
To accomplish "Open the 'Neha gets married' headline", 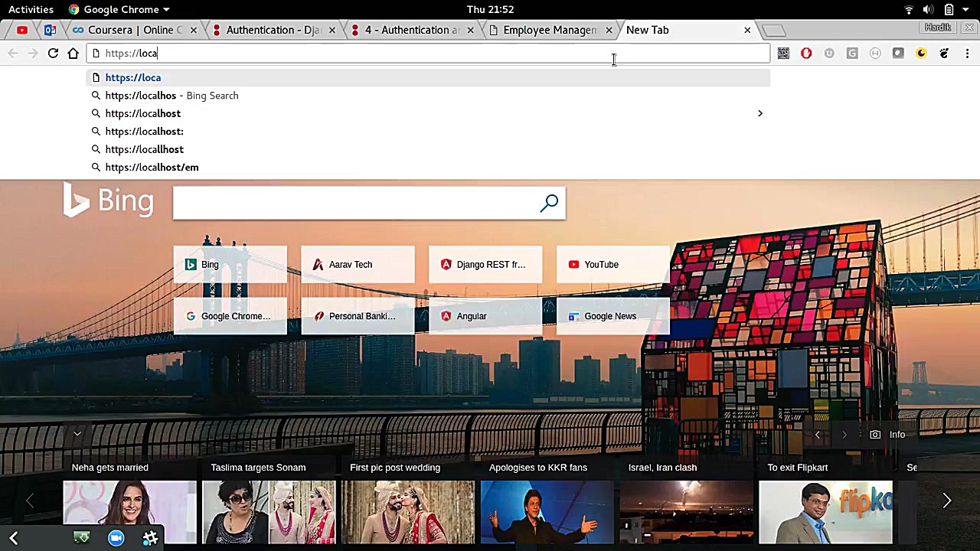I will point(109,468).
